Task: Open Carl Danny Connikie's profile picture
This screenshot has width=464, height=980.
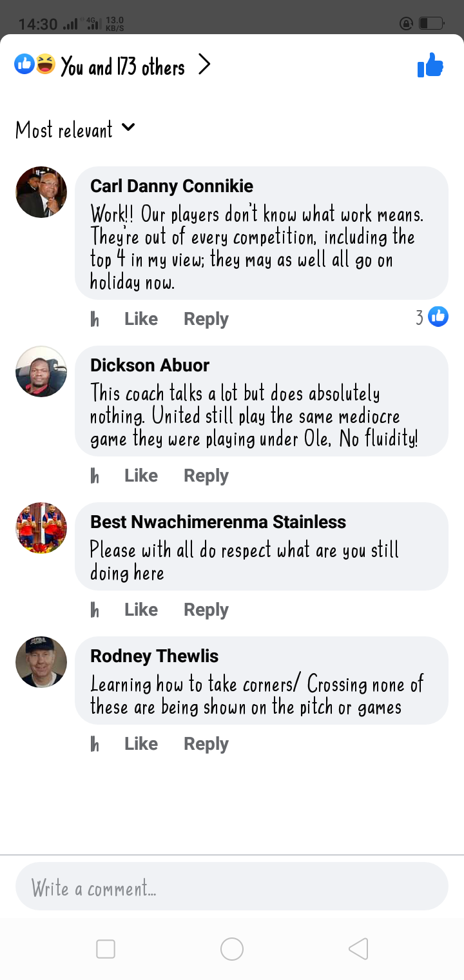Action: click(41, 192)
